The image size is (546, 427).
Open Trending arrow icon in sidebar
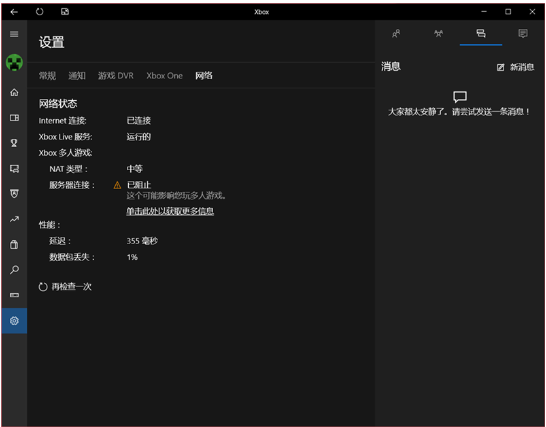(x=14, y=219)
